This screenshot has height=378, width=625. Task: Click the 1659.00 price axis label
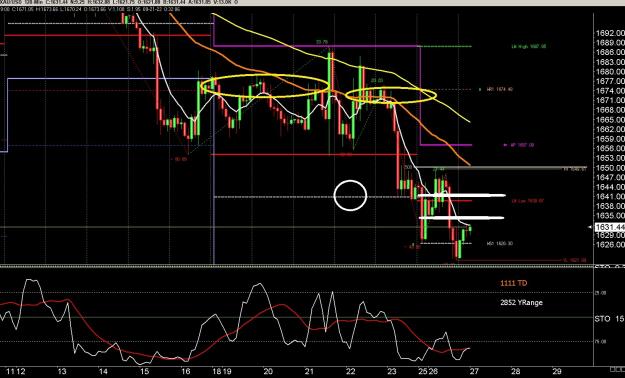[610, 139]
